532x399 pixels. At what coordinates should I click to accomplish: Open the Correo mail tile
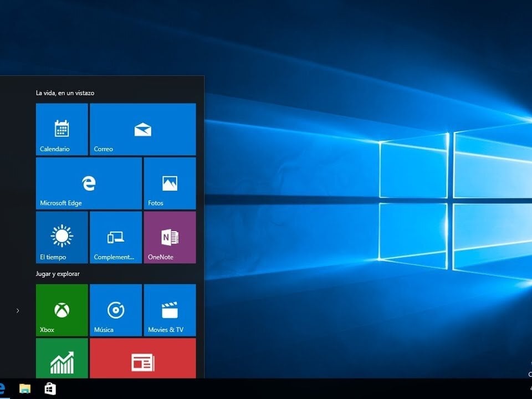(x=142, y=129)
